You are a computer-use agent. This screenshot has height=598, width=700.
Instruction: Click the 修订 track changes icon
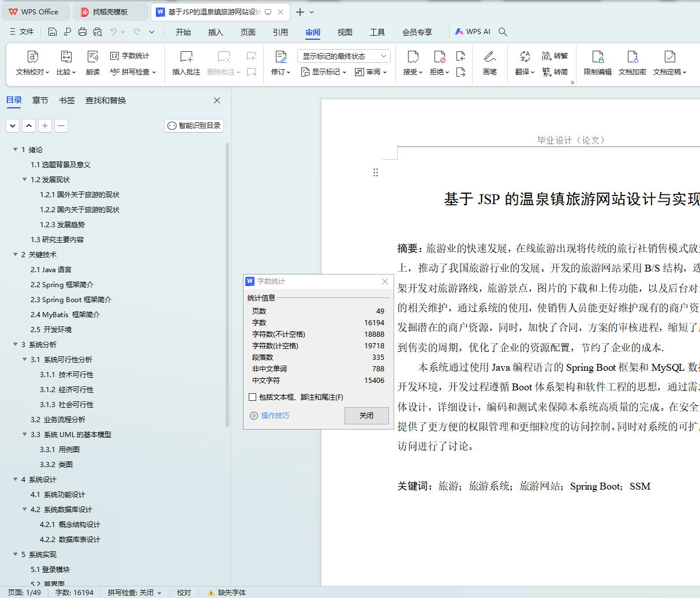tap(281, 57)
